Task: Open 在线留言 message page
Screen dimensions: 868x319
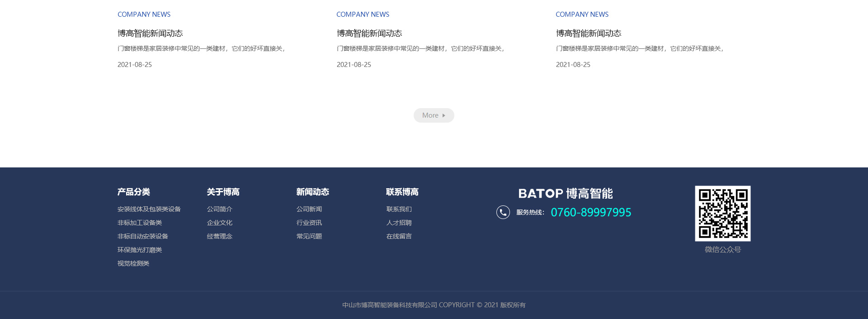Action: pyautogui.click(x=399, y=236)
